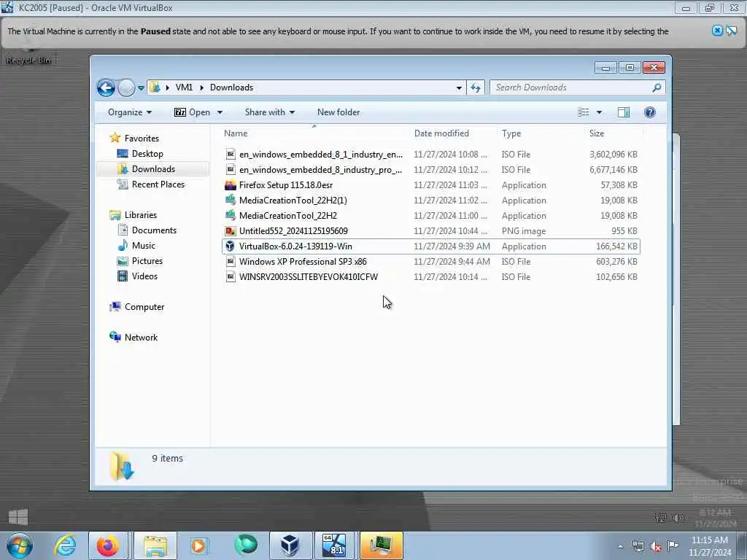Viewport: 747px width, 560px height.
Task: Click the notification do-not-show-again icon
Action: (731, 31)
